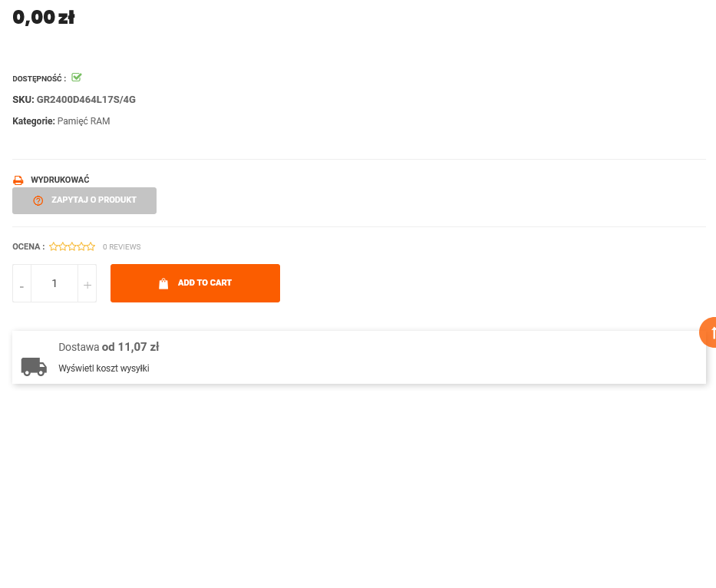Click the WYDRUKOWAĆ print link
716x588 pixels.
pyautogui.click(x=60, y=180)
